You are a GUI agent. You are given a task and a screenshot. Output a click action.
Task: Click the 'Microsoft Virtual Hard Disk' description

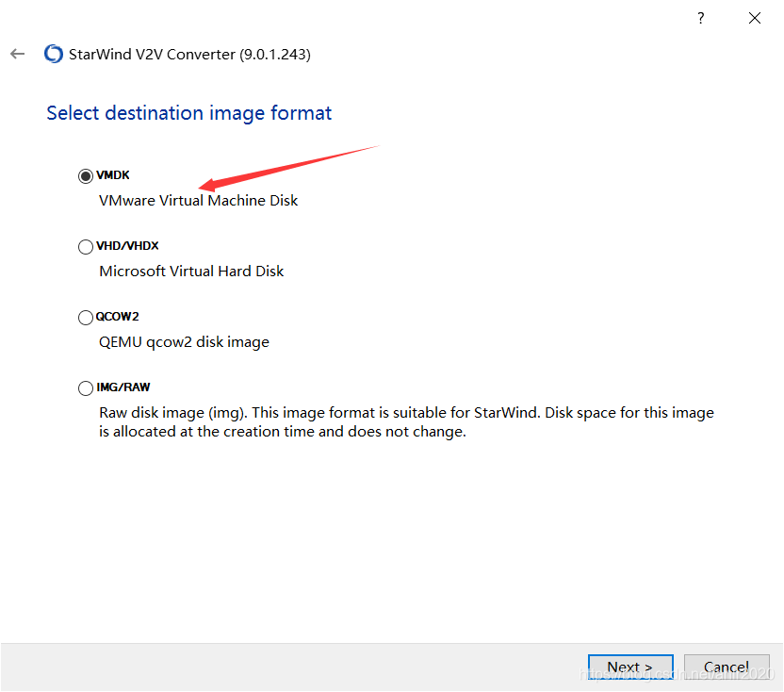click(x=191, y=272)
